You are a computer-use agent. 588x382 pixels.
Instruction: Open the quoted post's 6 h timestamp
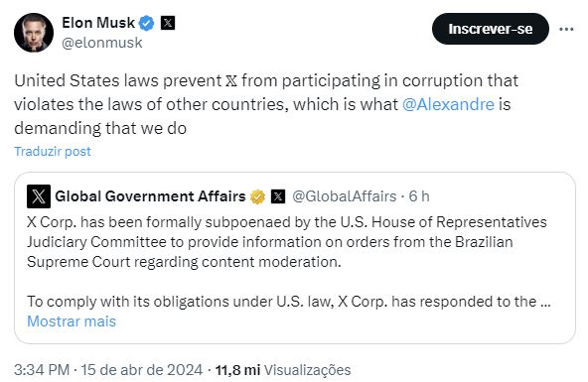(x=419, y=196)
